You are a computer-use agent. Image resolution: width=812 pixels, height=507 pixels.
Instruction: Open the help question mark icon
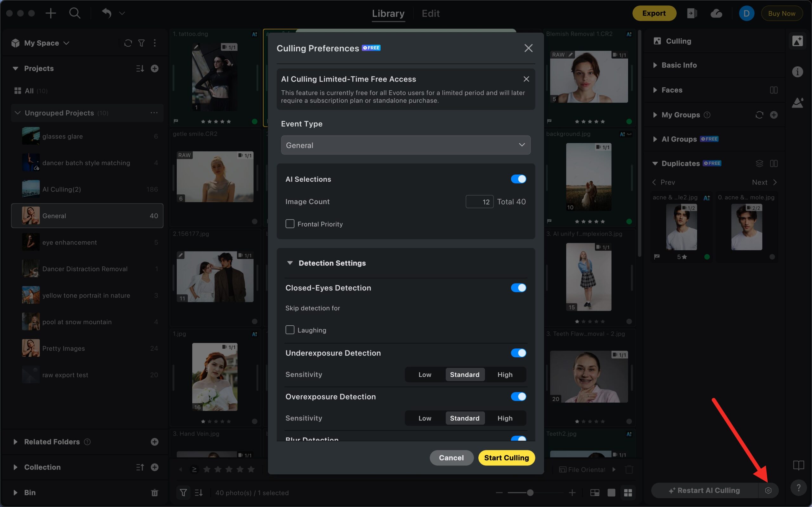tap(798, 488)
